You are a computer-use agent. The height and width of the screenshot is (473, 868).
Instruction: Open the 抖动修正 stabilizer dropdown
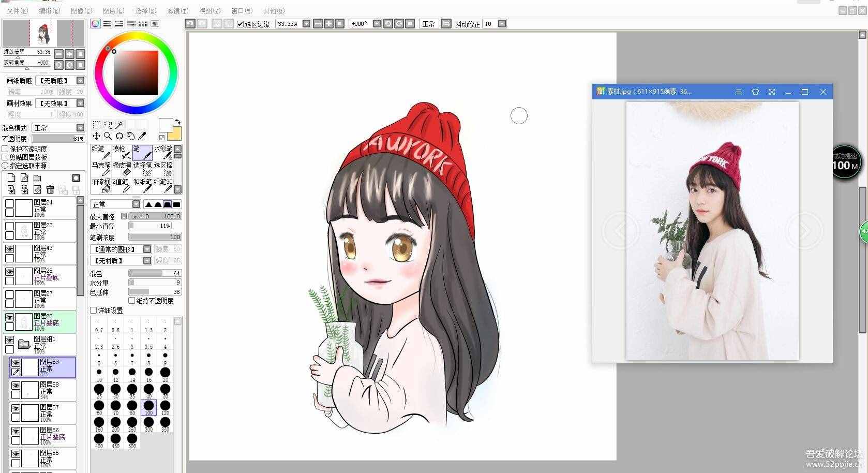coord(502,24)
